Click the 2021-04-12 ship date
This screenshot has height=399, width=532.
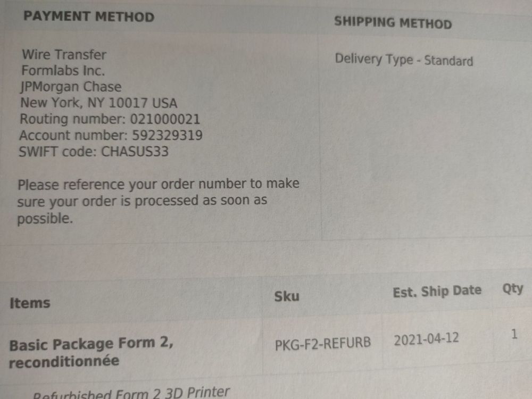[x=426, y=339]
